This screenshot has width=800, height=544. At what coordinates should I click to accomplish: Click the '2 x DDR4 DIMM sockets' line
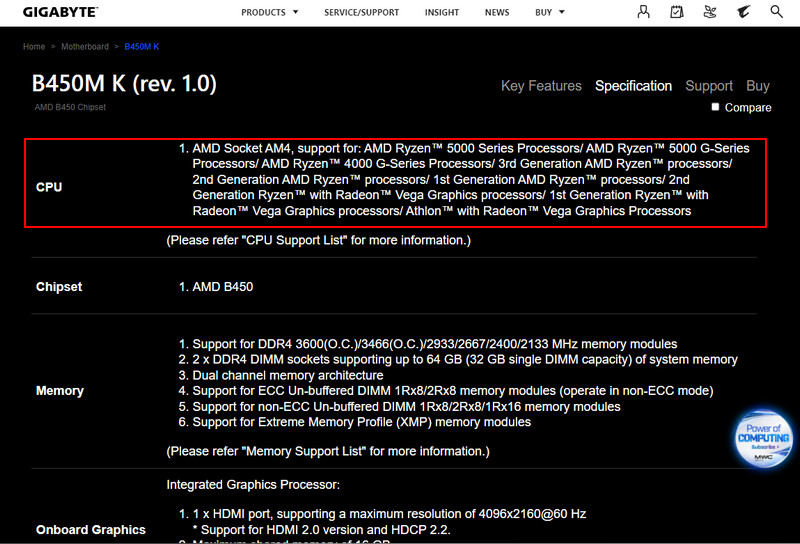tap(458, 359)
